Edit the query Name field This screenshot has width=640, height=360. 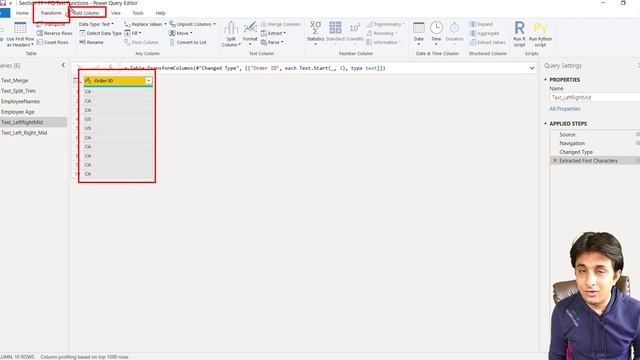coord(595,98)
